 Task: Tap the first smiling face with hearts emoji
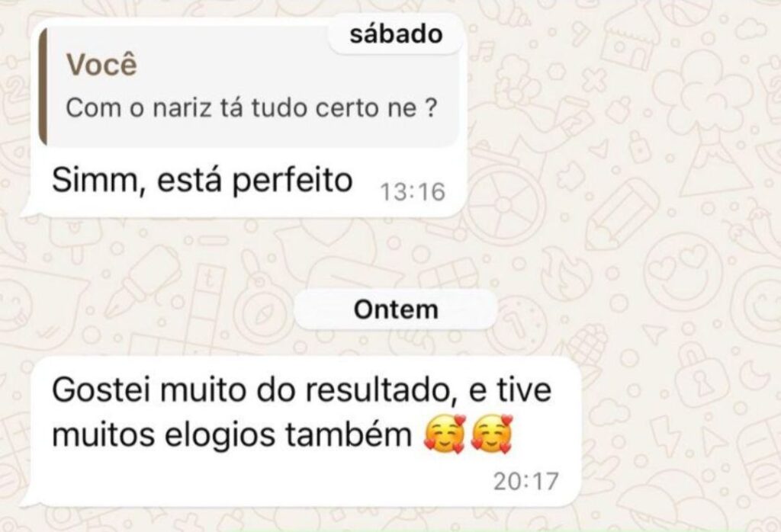click(445, 433)
